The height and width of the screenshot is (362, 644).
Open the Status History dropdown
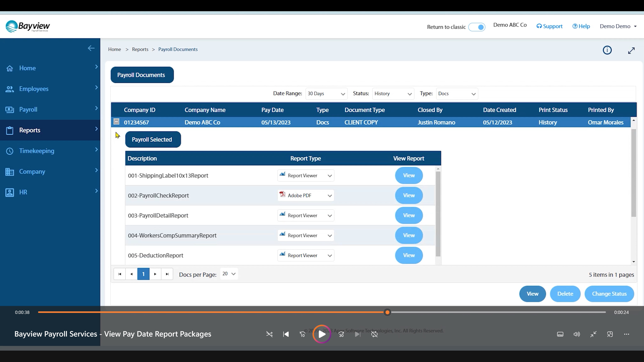[393, 94]
